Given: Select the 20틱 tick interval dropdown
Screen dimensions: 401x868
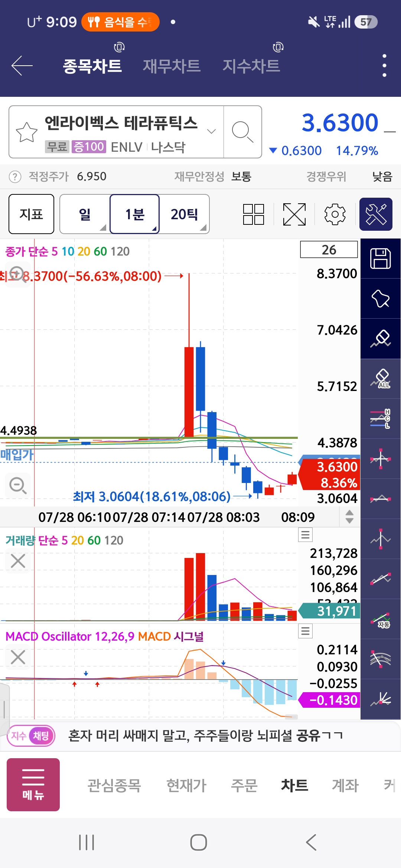Looking at the screenshot, I should tap(185, 214).
